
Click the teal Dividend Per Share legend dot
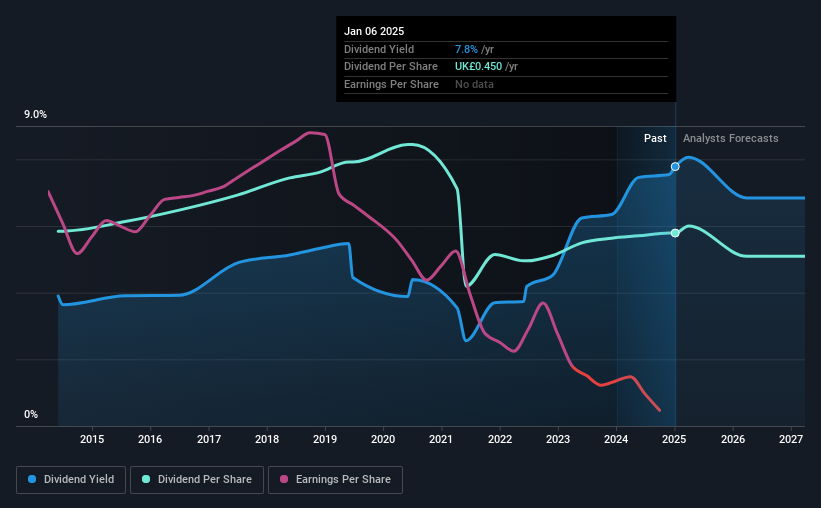click(x=146, y=479)
